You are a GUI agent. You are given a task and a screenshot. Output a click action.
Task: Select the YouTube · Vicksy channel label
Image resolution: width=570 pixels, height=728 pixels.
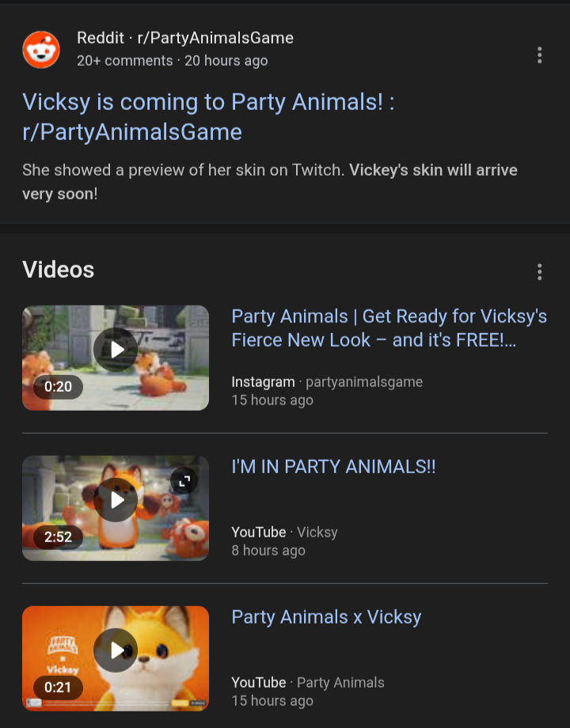(x=284, y=532)
